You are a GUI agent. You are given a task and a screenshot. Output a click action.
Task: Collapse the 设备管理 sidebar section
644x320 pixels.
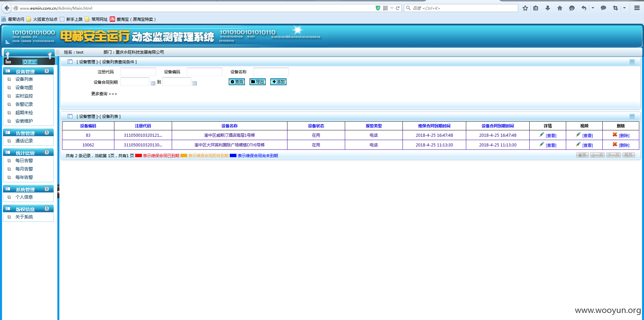click(47, 71)
